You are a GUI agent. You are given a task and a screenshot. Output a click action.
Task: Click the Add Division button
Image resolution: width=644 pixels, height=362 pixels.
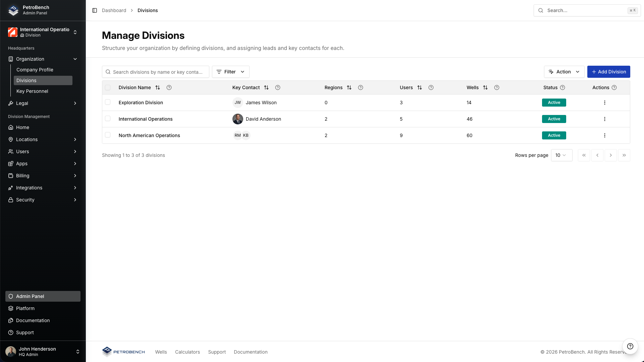608,72
